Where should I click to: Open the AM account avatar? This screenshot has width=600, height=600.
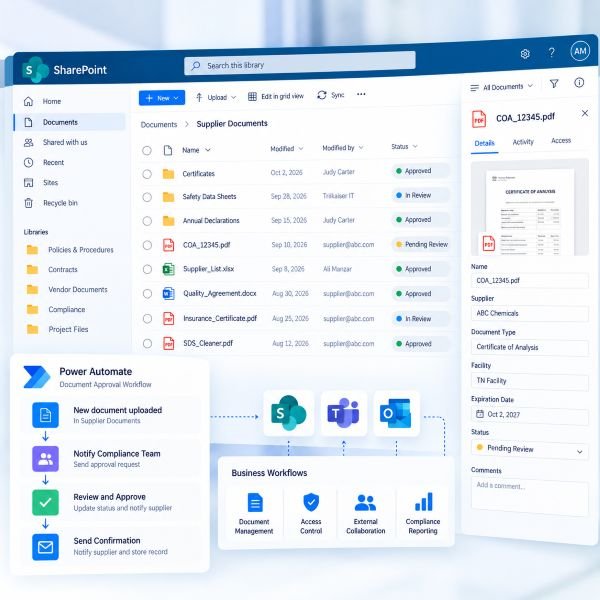pyautogui.click(x=580, y=51)
